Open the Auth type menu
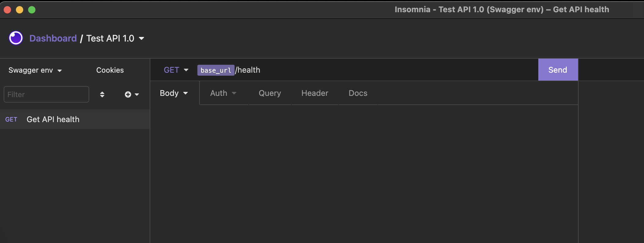644x243 pixels. (x=223, y=93)
